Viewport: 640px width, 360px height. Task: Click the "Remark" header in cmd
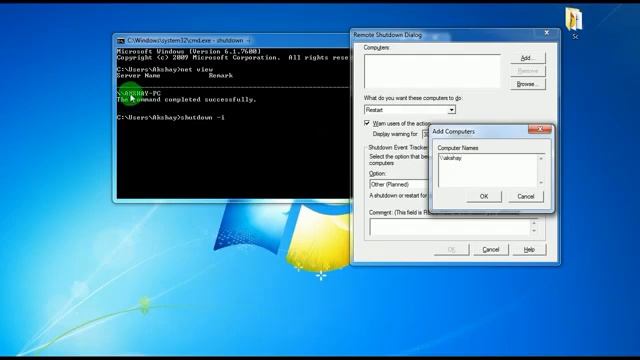[x=221, y=76]
